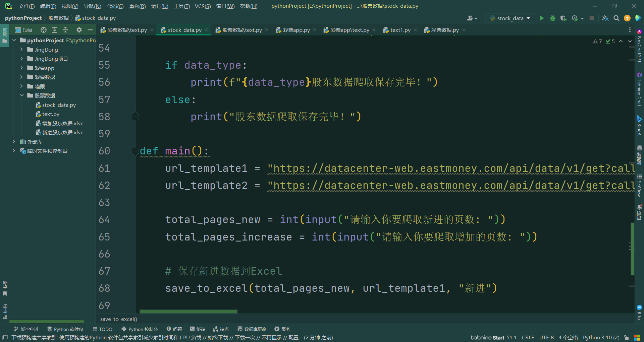The height and width of the screenshot is (342, 644).
Task: Open NexChatGPT side panel
Action: click(x=639, y=46)
